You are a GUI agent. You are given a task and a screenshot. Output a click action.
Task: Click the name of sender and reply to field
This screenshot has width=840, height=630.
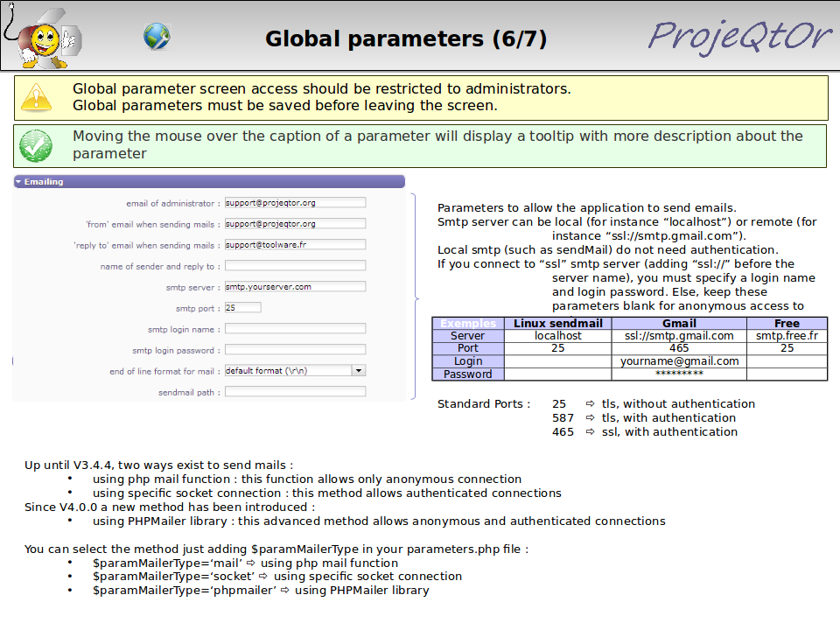pyautogui.click(x=295, y=266)
